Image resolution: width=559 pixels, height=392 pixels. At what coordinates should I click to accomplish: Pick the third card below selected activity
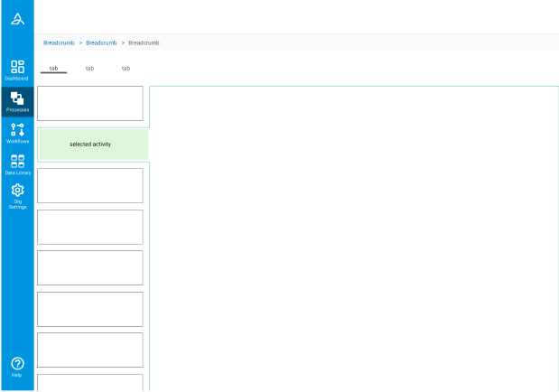tap(89, 267)
